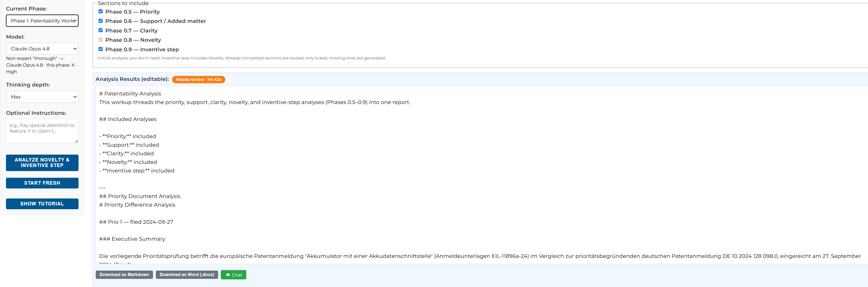
Task: Click the disabled Phase 0.8 — Novelty checkbox
Action: click(100, 40)
